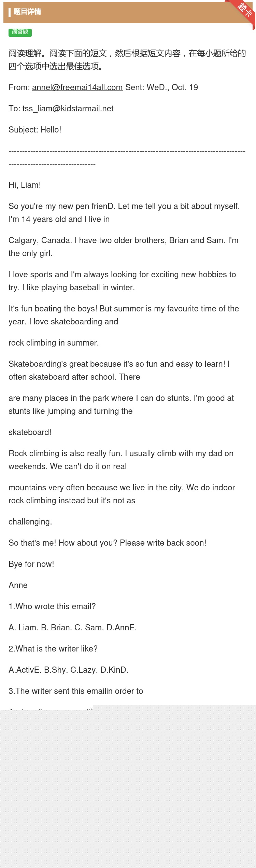Click the green 简答题 tag
This screenshot has width=256, height=868.
(x=20, y=32)
